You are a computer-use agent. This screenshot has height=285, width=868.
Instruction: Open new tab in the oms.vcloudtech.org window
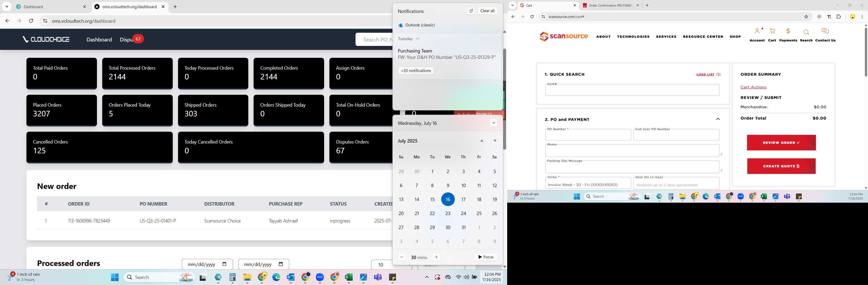pyautogui.click(x=175, y=7)
